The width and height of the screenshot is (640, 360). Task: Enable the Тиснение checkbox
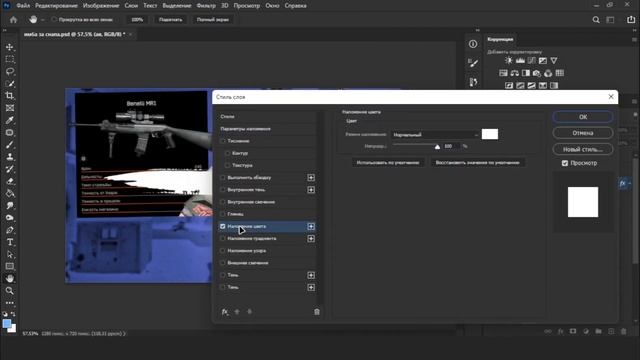[x=222, y=141]
